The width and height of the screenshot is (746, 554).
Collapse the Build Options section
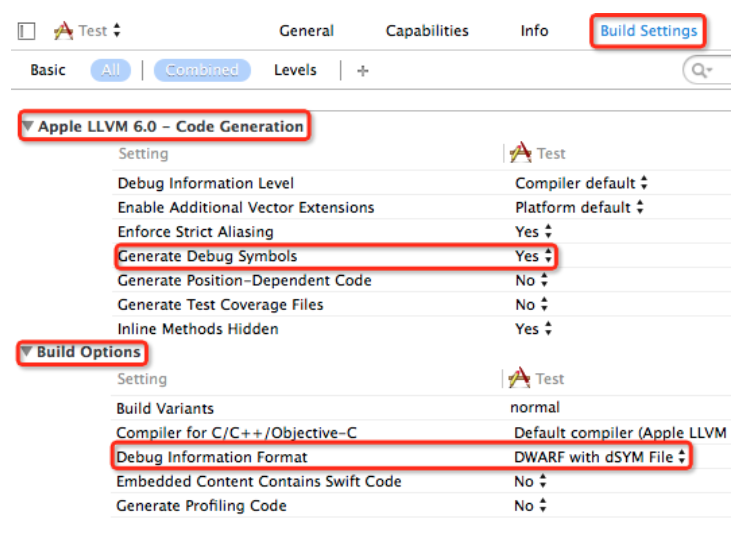(x=27, y=353)
